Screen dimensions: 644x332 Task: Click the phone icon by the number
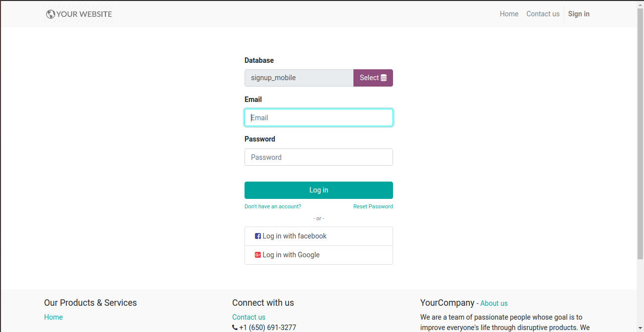click(235, 328)
